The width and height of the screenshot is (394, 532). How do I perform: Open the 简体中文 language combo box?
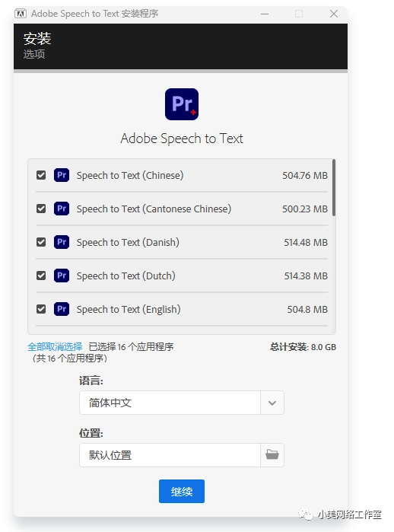click(181, 403)
